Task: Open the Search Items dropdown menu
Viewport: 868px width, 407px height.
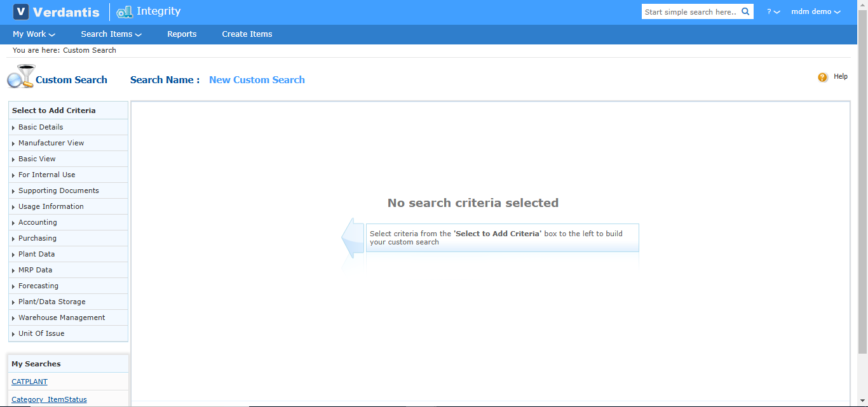Action: point(111,34)
